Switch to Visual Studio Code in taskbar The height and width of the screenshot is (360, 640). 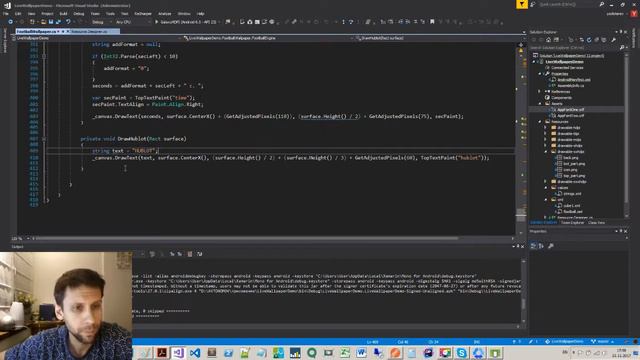(195, 353)
